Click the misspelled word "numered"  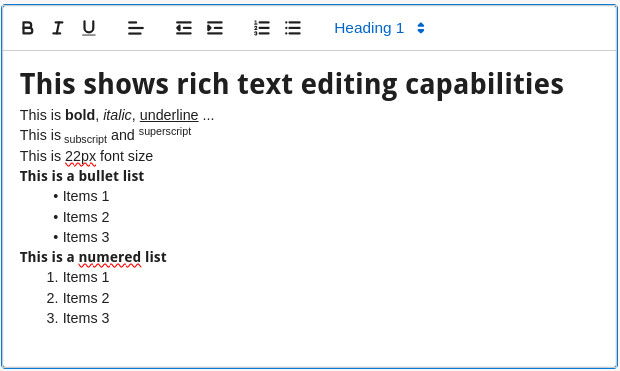pos(110,257)
